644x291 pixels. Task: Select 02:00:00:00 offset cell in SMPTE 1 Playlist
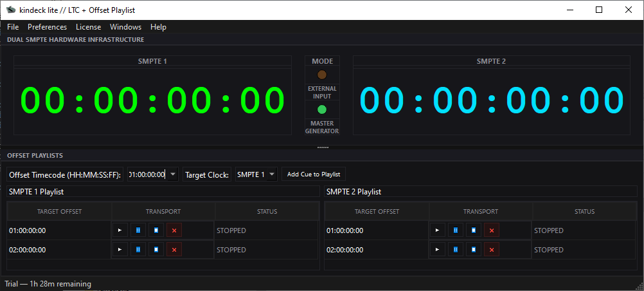[x=59, y=249]
